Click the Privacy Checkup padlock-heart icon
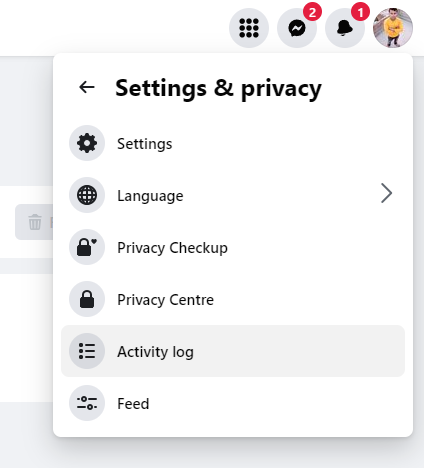Screen dimensions: 424x468 point(87,247)
